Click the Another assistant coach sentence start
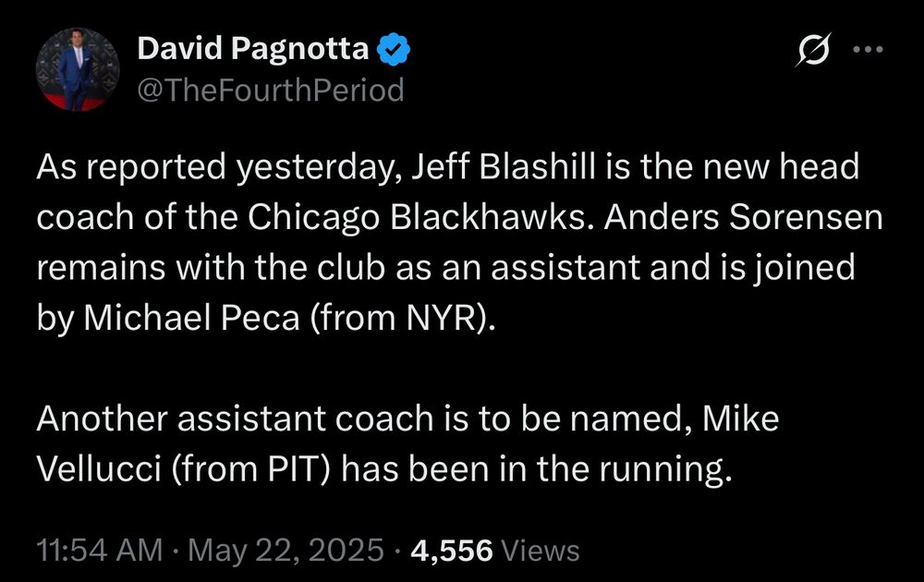The height and width of the screenshot is (582, 924). click(x=235, y=418)
